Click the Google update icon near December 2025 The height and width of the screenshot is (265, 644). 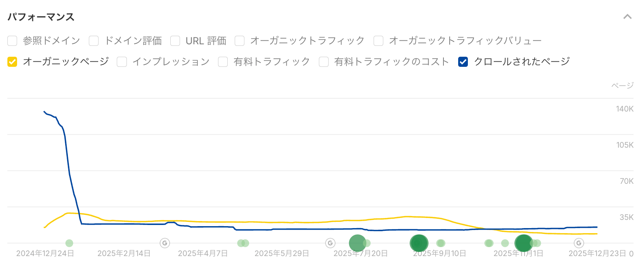(x=579, y=243)
